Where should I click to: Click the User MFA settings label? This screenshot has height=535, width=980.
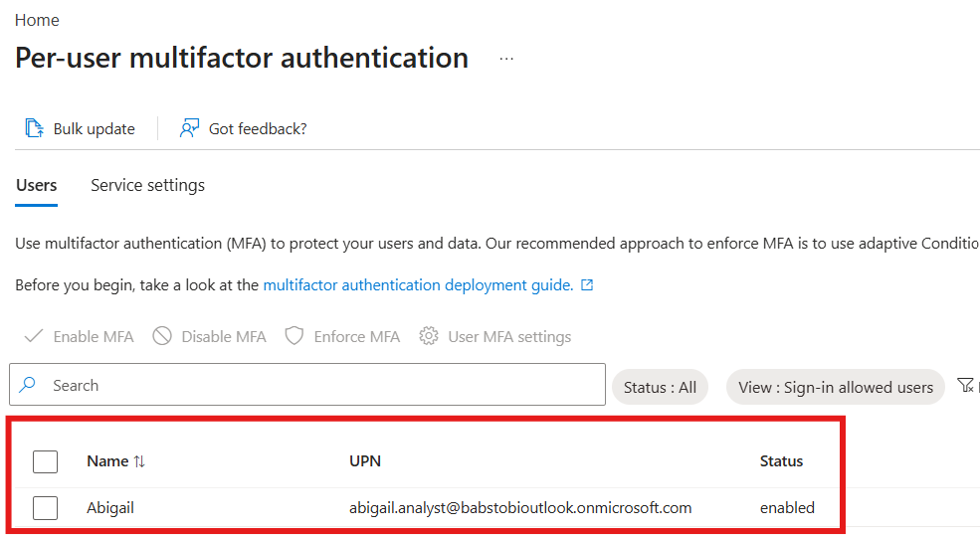[509, 337]
